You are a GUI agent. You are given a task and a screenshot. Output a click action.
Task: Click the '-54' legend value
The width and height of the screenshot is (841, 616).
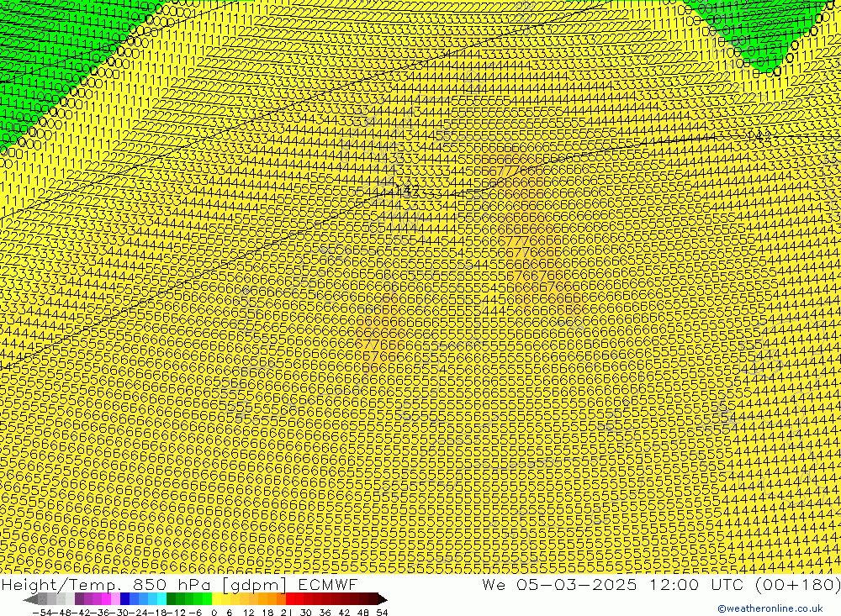point(42,613)
